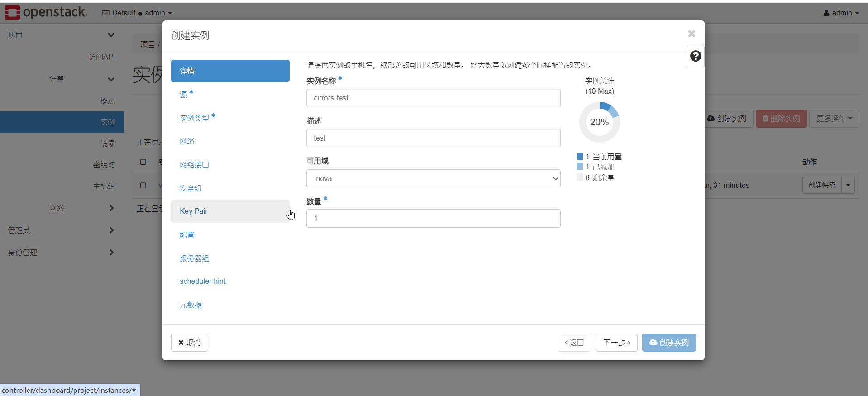Collapse the 计算 sidebar group
This screenshot has width=868, height=396.
click(x=62, y=79)
